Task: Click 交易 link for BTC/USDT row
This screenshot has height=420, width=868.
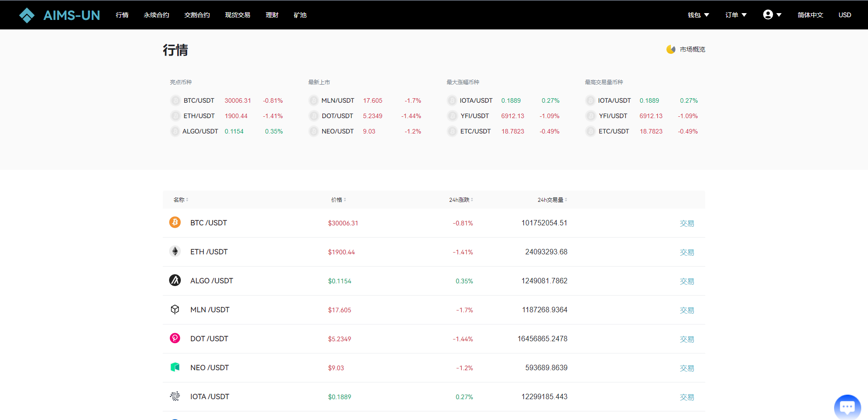Action: pos(686,223)
